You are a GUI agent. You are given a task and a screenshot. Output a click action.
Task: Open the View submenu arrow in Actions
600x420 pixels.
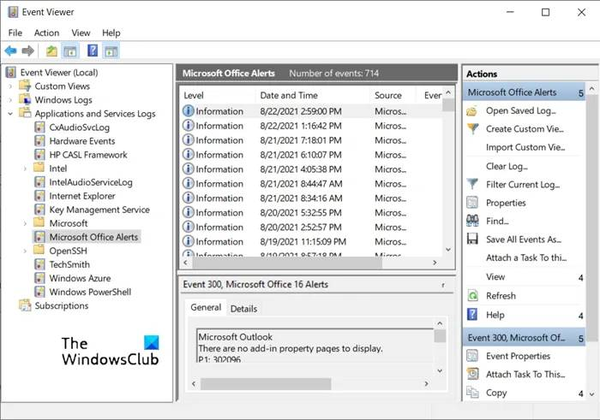click(581, 278)
